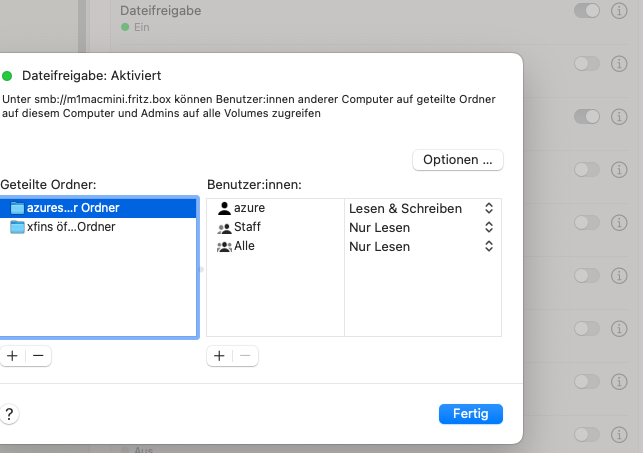Remove selected shared folder with minus button
Screen dimensions: 643x453
pos(38,355)
